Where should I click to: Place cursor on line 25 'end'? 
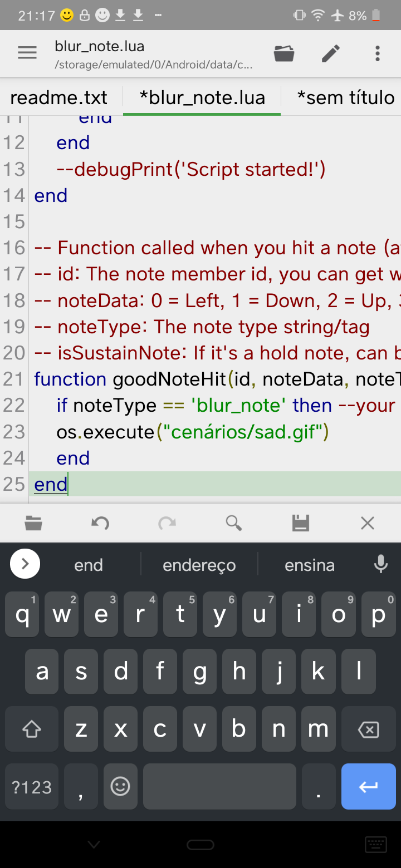(x=50, y=484)
